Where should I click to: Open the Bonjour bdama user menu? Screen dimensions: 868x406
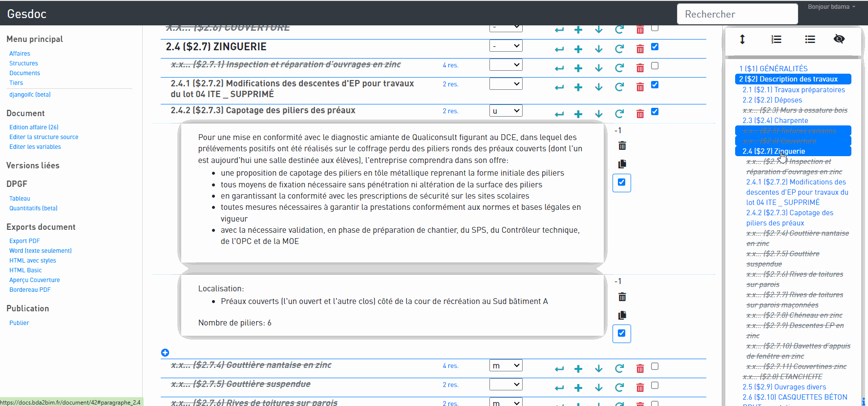pyautogui.click(x=831, y=7)
